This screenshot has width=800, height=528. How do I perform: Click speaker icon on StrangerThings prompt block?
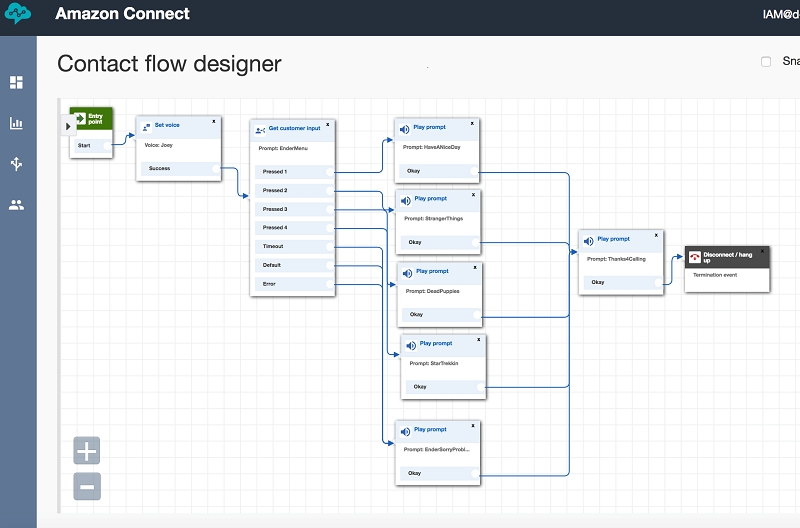(406, 201)
